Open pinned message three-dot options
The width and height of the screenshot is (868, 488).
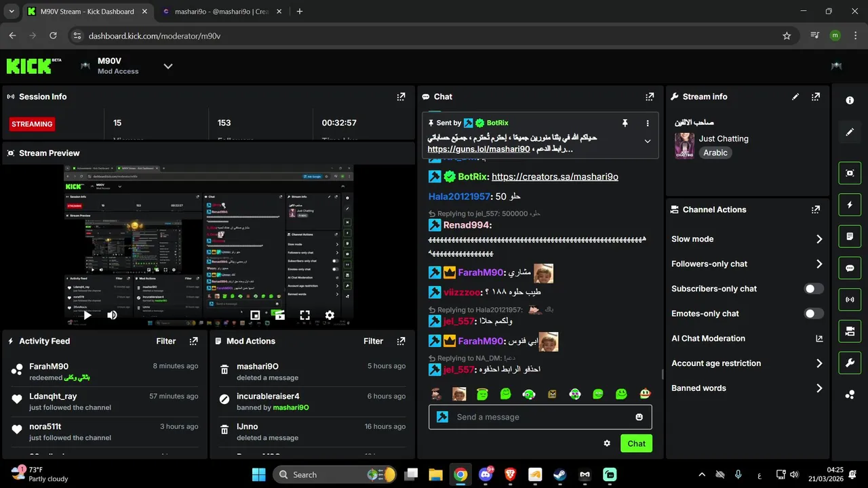pos(648,123)
